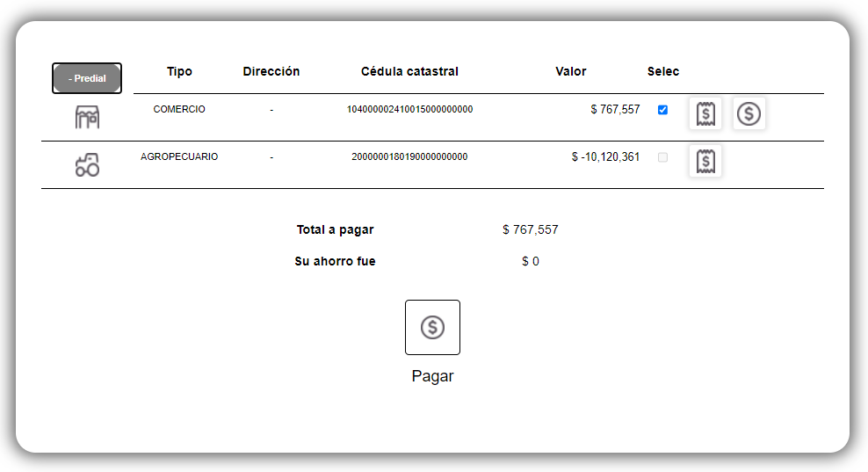Uncheck the COMERCIO selection checkbox
The image size is (868, 472).
click(662, 110)
